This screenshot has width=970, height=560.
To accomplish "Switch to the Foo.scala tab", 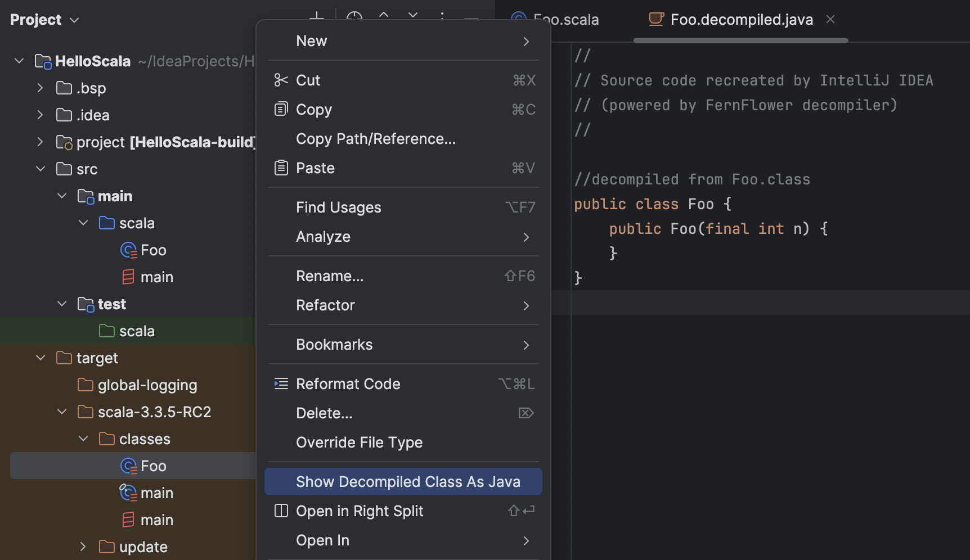I will 565,19.
